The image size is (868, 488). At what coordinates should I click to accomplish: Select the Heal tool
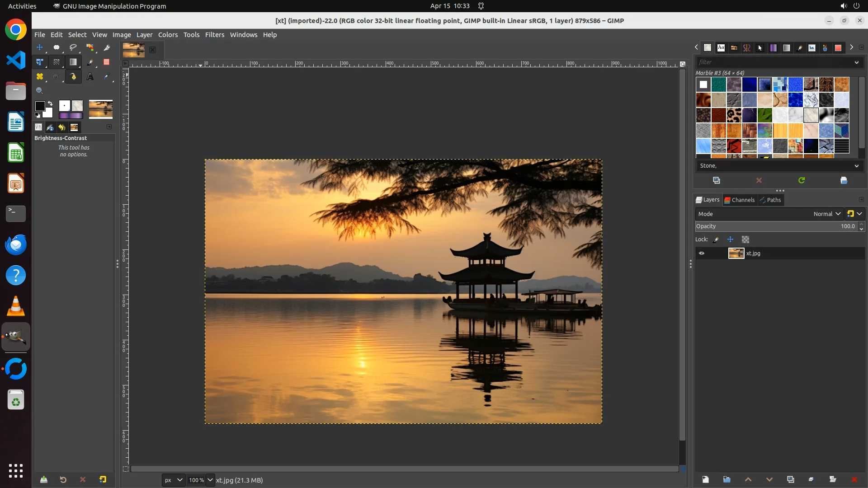(x=40, y=77)
